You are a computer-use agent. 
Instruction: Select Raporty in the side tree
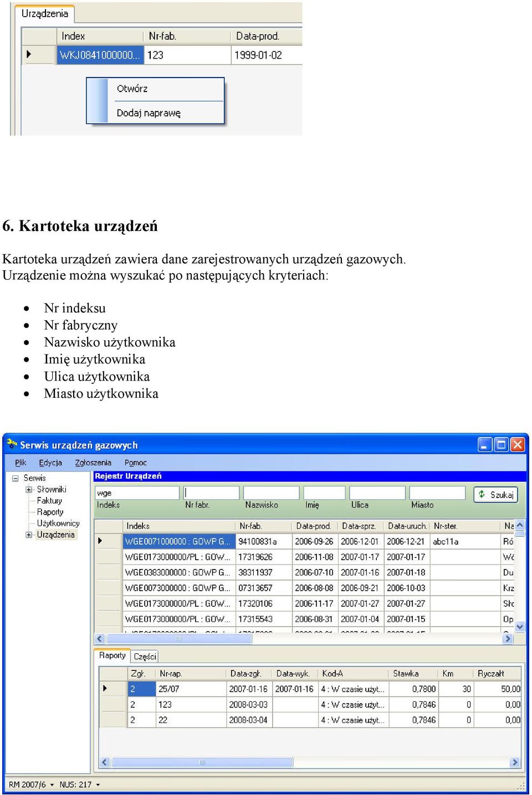(50, 512)
